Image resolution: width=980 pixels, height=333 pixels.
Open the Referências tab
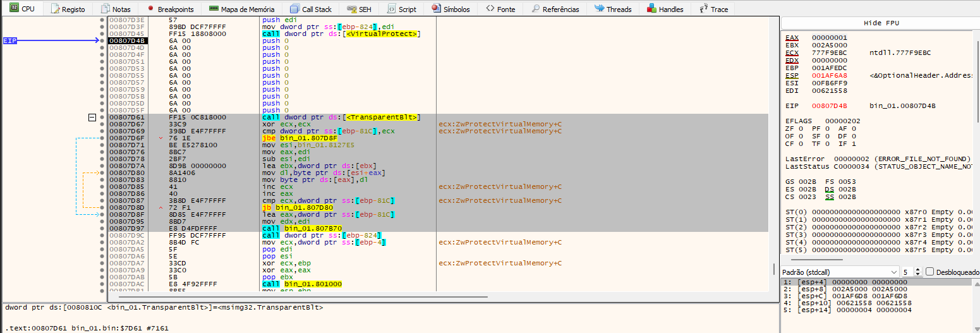click(x=555, y=9)
